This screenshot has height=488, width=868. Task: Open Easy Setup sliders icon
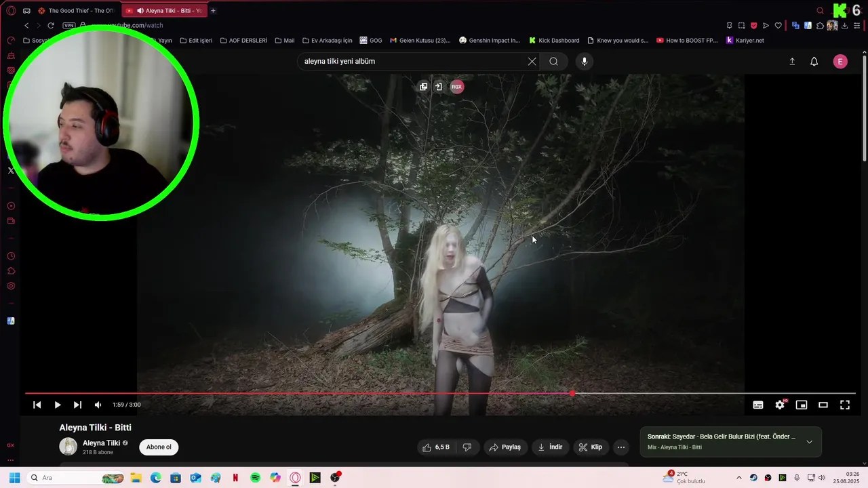[856, 26]
